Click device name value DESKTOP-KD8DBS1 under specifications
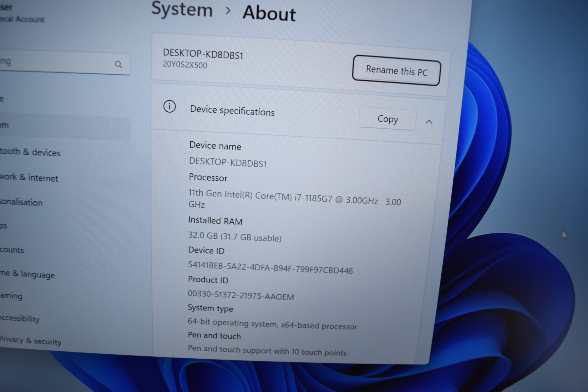The width and height of the screenshot is (588, 392). (228, 163)
